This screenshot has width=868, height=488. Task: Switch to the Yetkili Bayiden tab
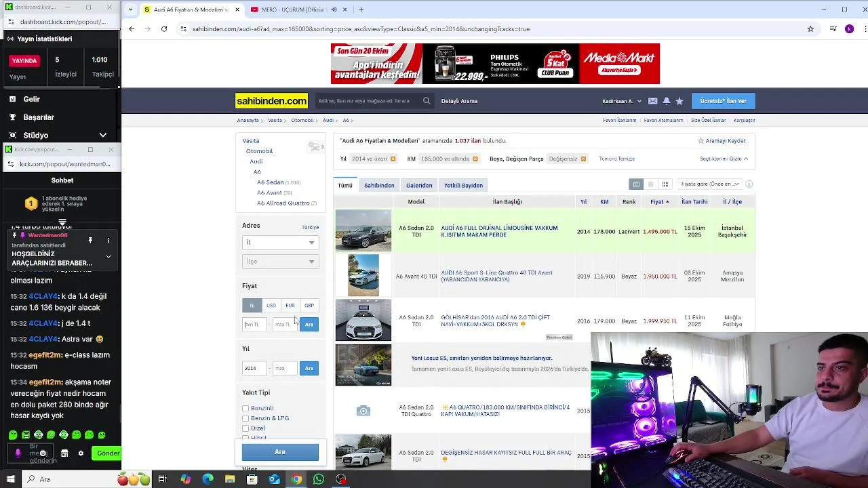click(x=463, y=185)
